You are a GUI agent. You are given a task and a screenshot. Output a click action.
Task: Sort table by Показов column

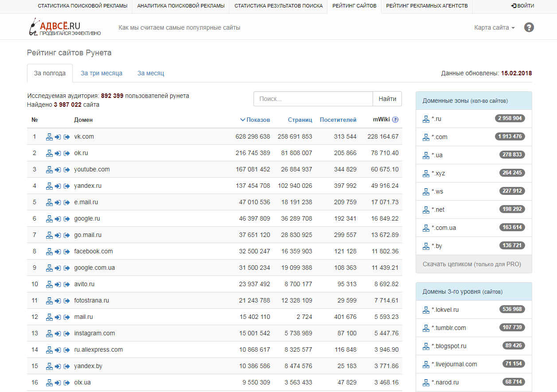tap(258, 120)
